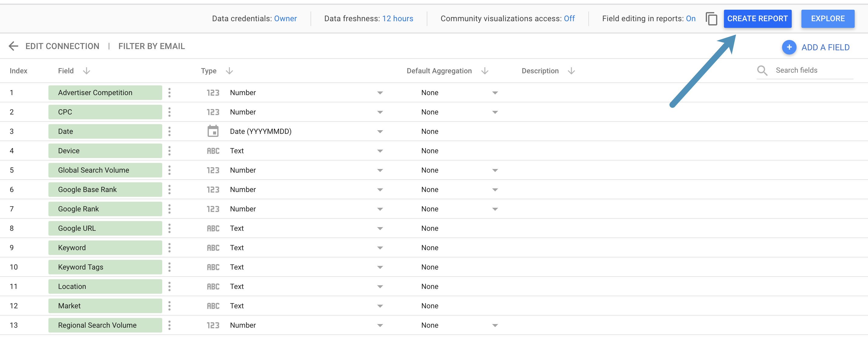868x361 pixels.
Task: Open Type dropdown for Google URL row
Action: point(380,229)
